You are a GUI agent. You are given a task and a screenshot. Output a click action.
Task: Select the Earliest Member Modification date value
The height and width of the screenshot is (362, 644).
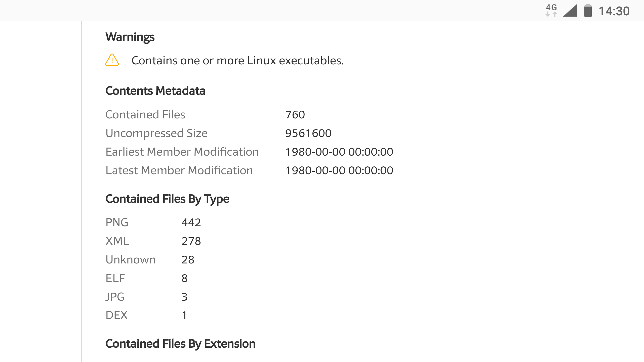[339, 152]
